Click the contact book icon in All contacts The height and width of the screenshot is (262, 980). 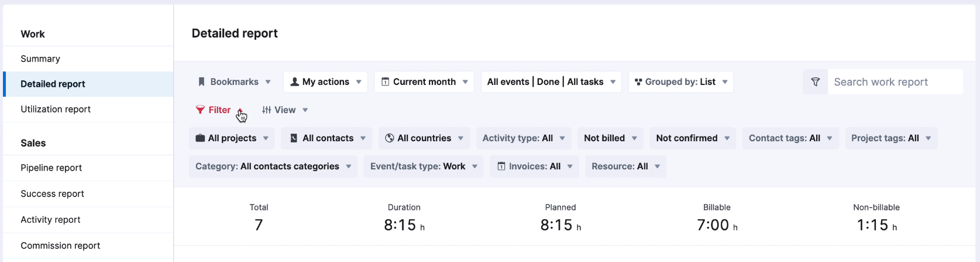[294, 138]
